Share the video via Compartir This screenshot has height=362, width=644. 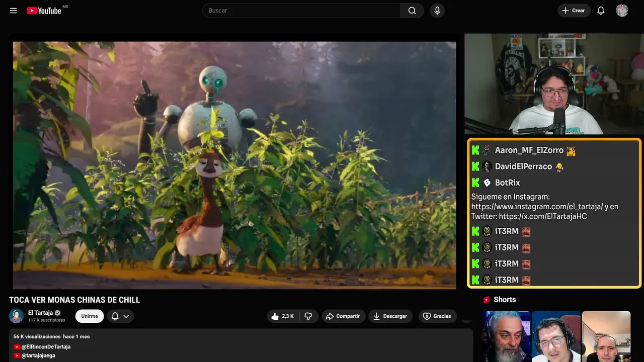344,316
